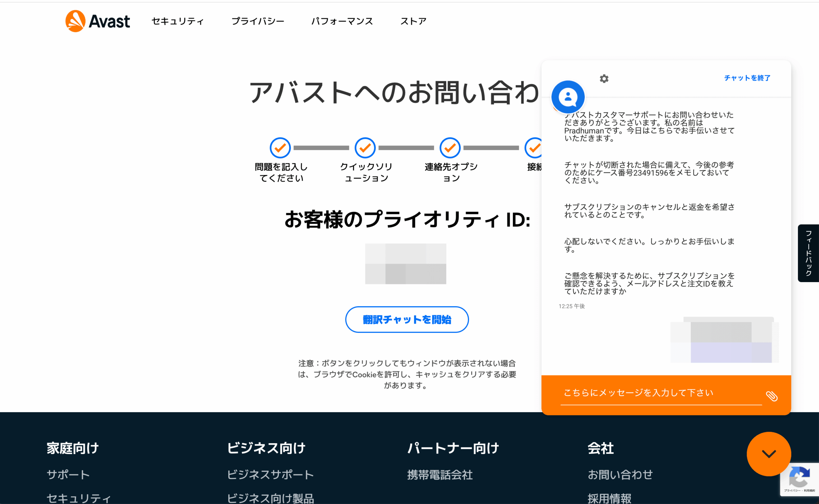Open footer お問い合わせ link under 会社

[620, 474]
